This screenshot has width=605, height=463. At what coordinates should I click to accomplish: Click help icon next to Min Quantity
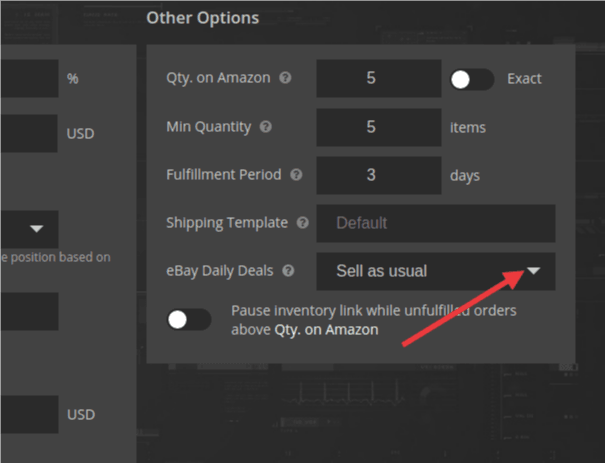[265, 127]
